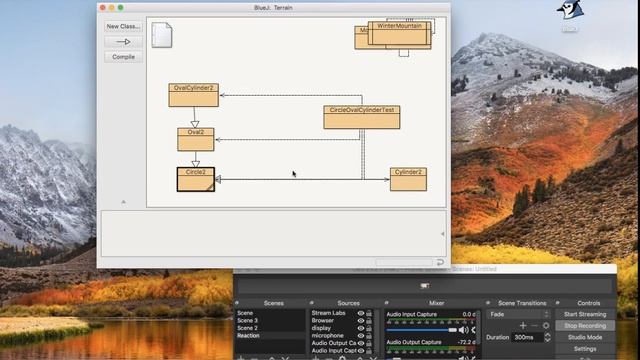Click the Controls dock header icon

click(558, 303)
